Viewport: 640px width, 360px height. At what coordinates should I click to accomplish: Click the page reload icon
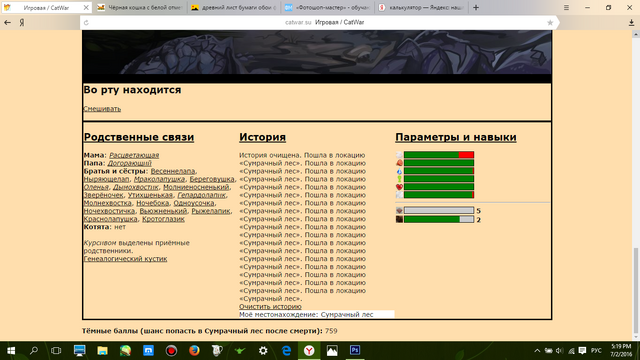[x=86, y=23]
